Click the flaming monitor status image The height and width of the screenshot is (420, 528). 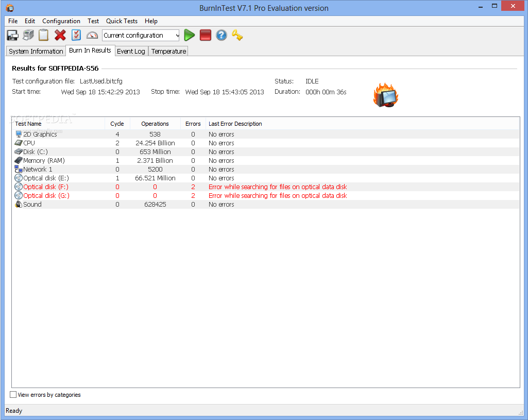point(386,95)
